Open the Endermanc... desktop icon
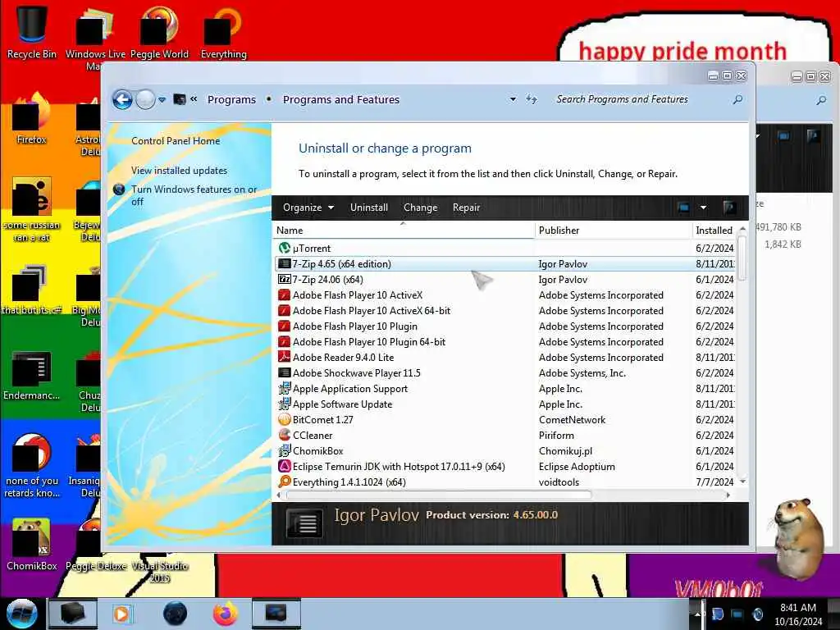The image size is (840, 630). coord(32,376)
